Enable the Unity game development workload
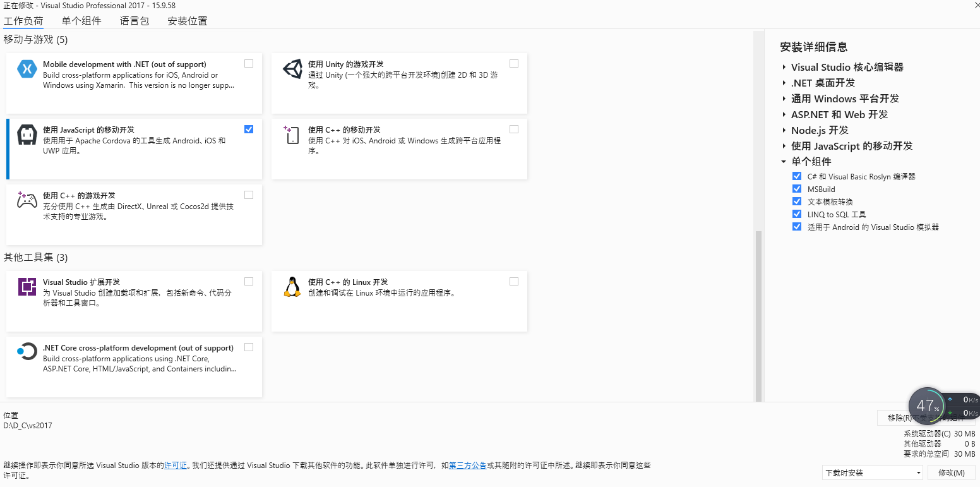 click(514, 63)
